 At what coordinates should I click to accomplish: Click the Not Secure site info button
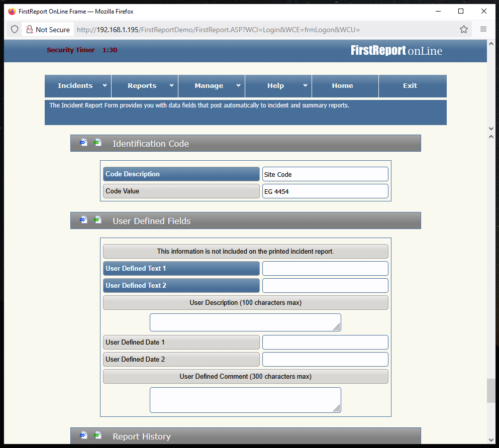pos(48,30)
